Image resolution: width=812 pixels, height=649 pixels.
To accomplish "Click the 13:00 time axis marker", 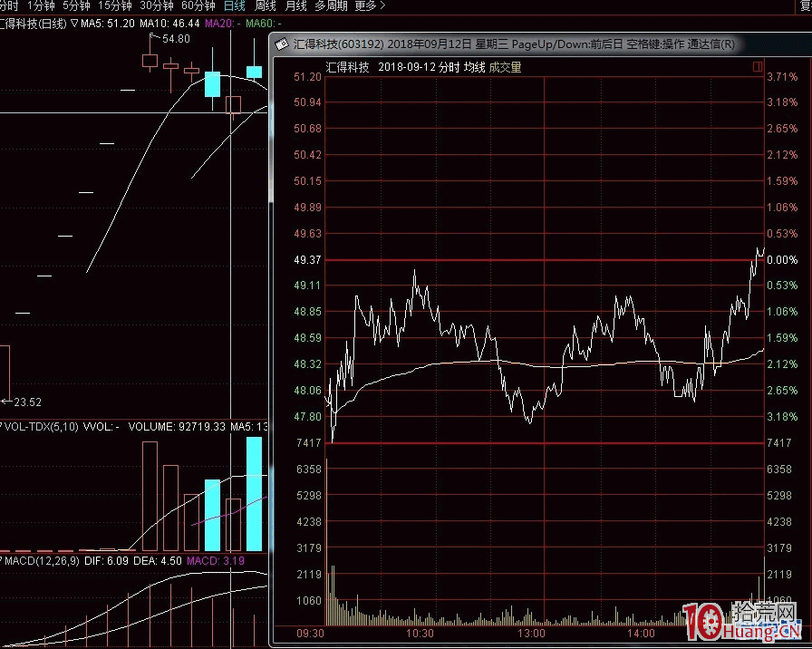I will [x=530, y=634].
